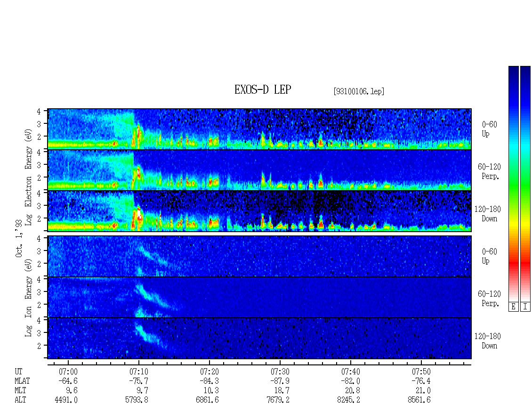532x412 pixels.
Task: Select the boxed E label under the color bar
Action: (x=513, y=307)
